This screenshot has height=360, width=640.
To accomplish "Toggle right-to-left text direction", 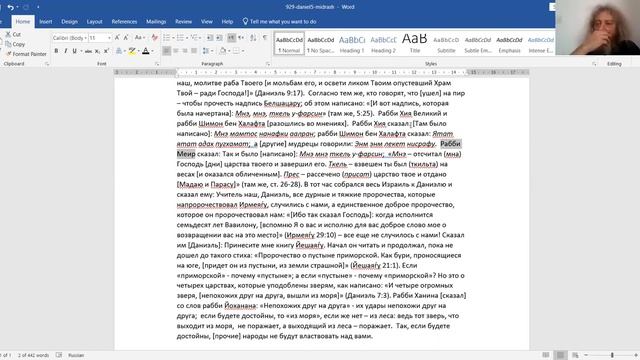I will point(241,38).
